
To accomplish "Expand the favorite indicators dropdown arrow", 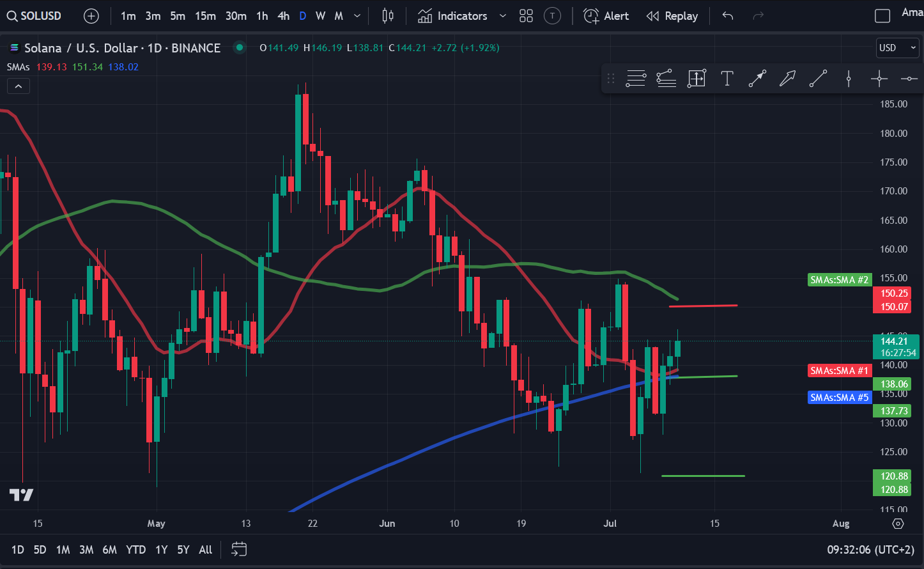I will click(x=502, y=16).
